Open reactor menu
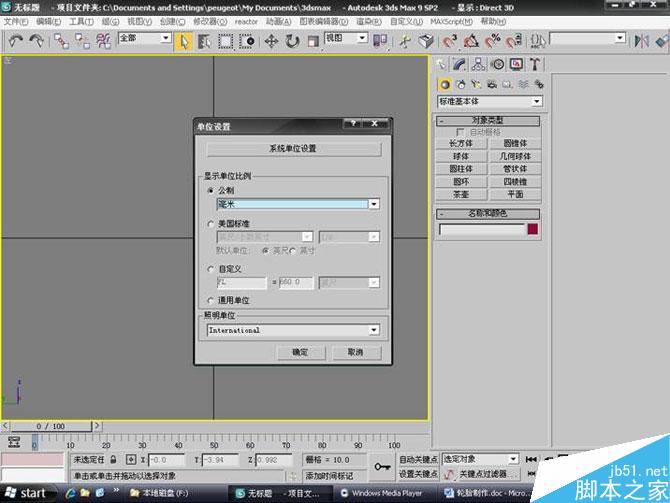Viewport: 670px width, 503px height. point(247,21)
